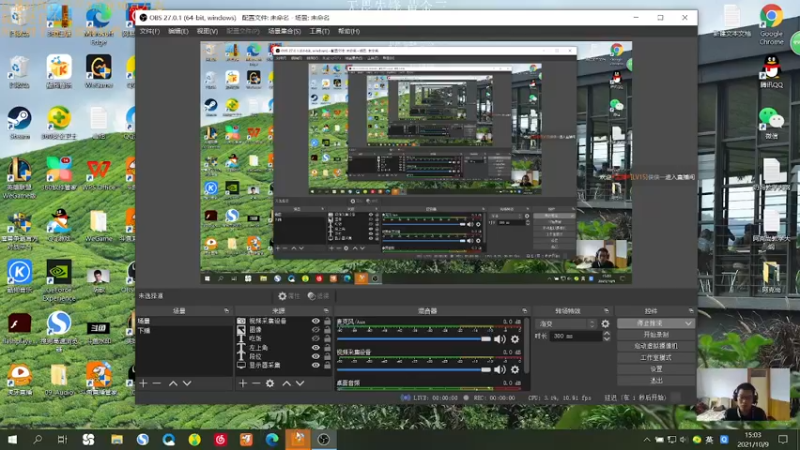Open 麦克风/Aux mixer settings gear

[x=515, y=339]
